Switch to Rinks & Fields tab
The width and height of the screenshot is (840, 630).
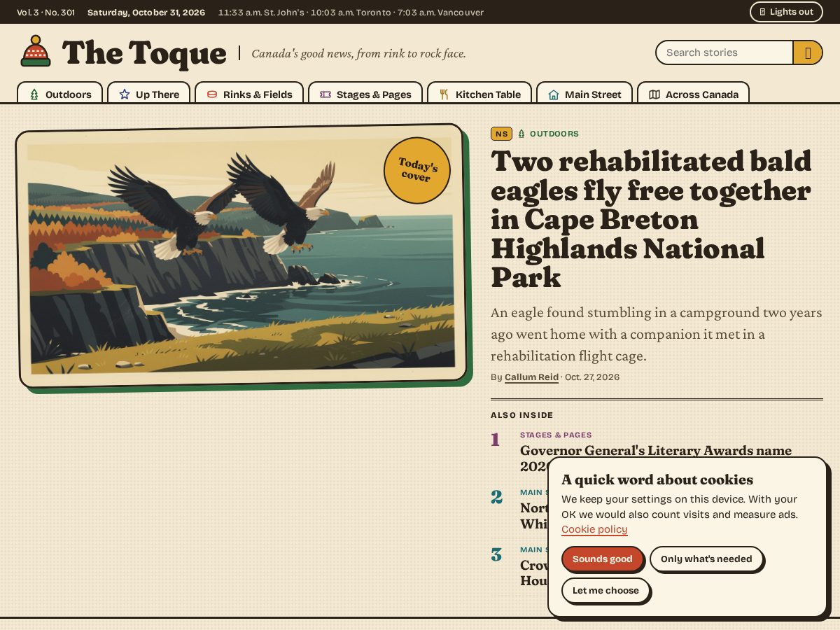click(249, 93)
